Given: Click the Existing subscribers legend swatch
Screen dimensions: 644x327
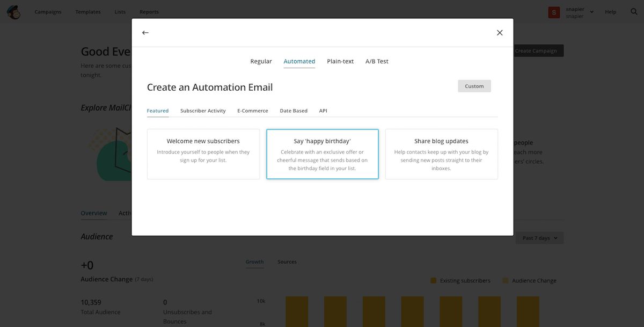Looking at the screenshot, I should point(433,280).
